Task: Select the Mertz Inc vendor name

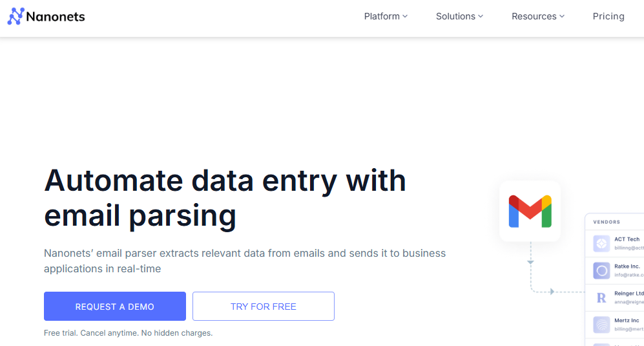Action: [627, 320]
